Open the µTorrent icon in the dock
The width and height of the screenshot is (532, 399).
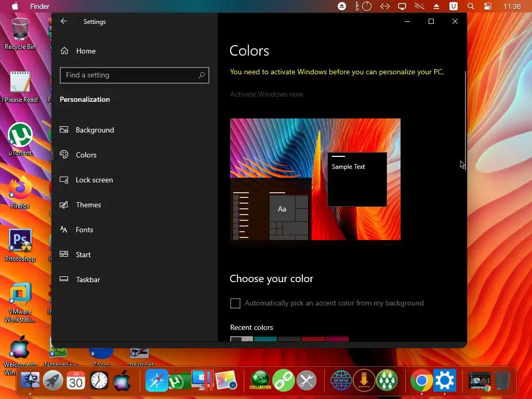click(x=179, y=381)
